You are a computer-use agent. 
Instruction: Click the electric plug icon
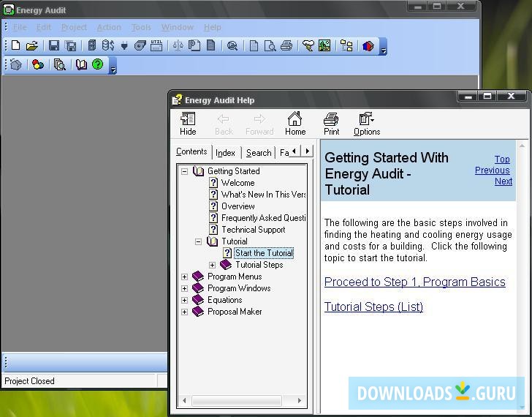(124, 45)
